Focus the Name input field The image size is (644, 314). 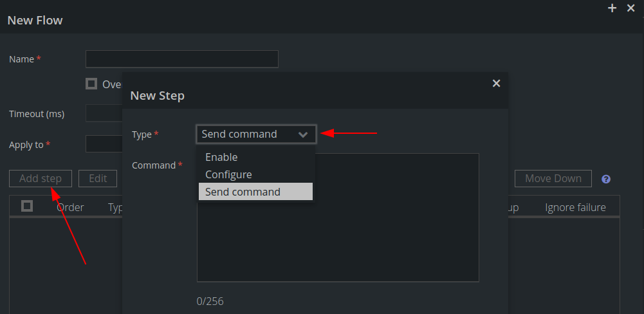pyautogui.click(x=182, y=59)
